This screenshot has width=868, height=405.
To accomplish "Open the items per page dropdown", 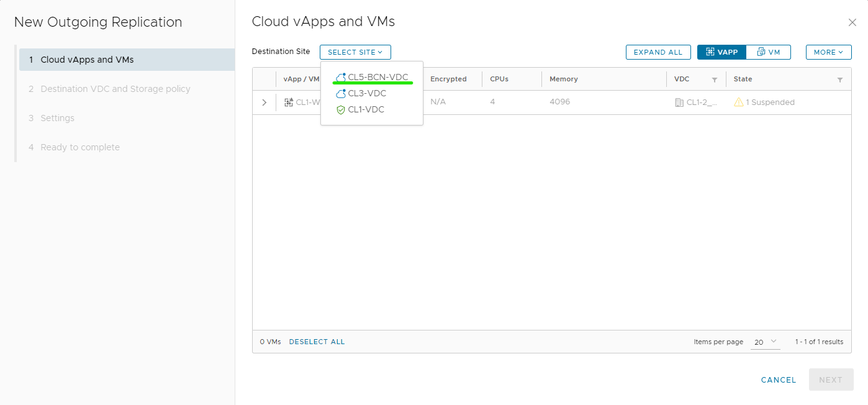I will tap(765, 342).
